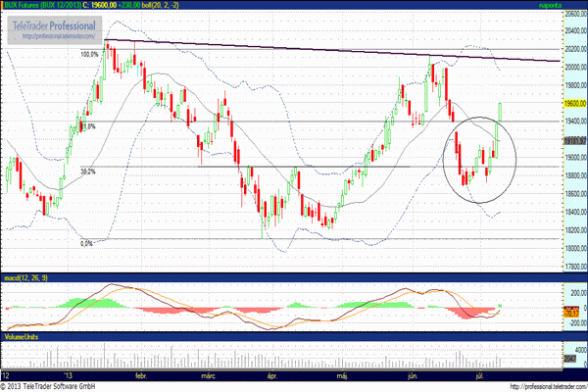Click the 0,0% Fibonacci level label

[x=86, y=243]
